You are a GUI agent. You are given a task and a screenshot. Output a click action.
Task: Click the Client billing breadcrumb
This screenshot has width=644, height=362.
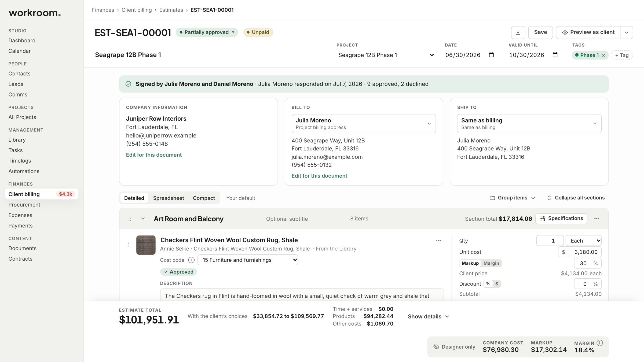coord(137,10)
